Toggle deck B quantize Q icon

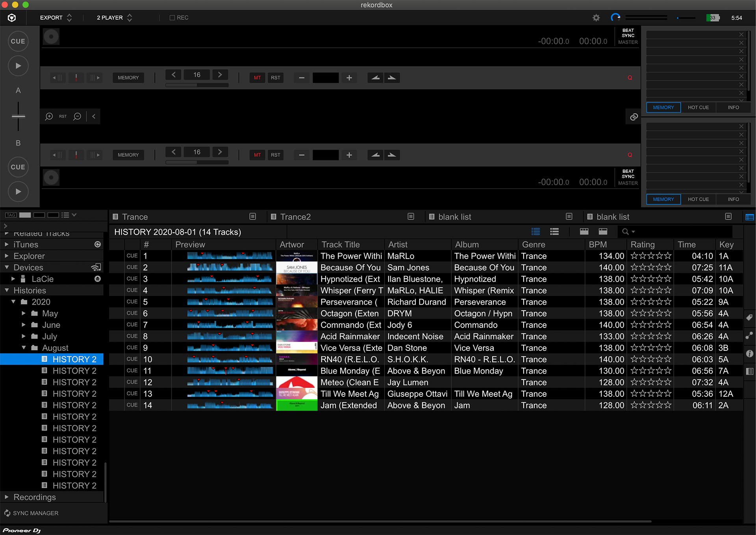630,155
